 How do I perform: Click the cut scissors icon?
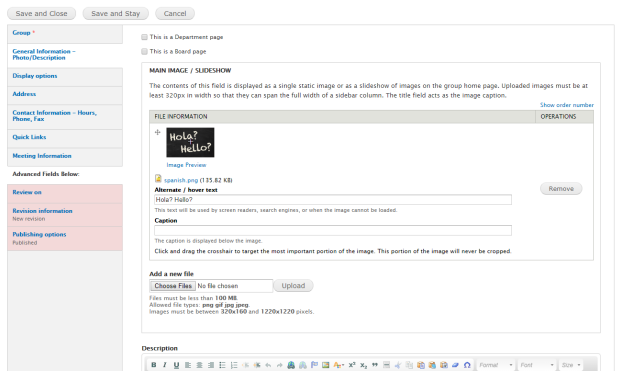click(x=398, y=365)
